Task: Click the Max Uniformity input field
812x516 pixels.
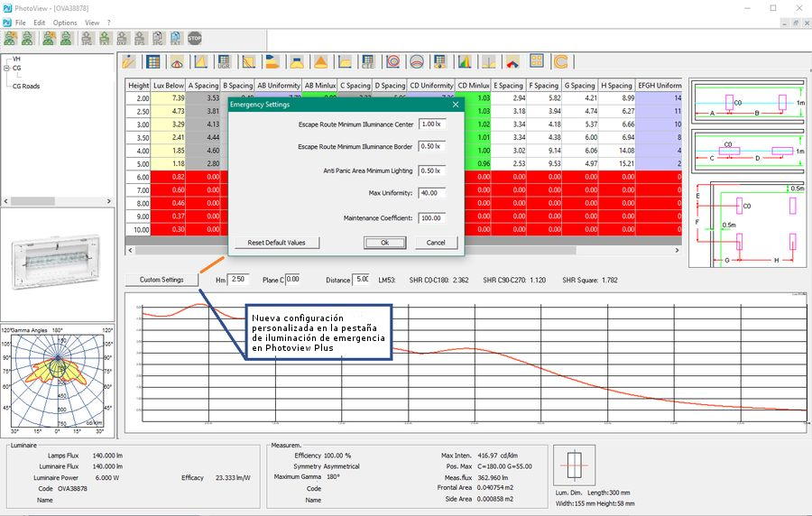Action: point(432,193)
